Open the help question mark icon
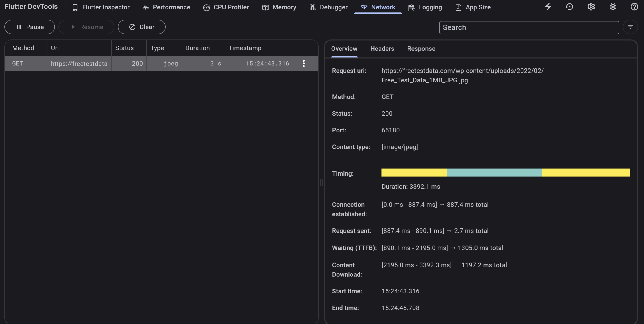 [x=634, y=7]
